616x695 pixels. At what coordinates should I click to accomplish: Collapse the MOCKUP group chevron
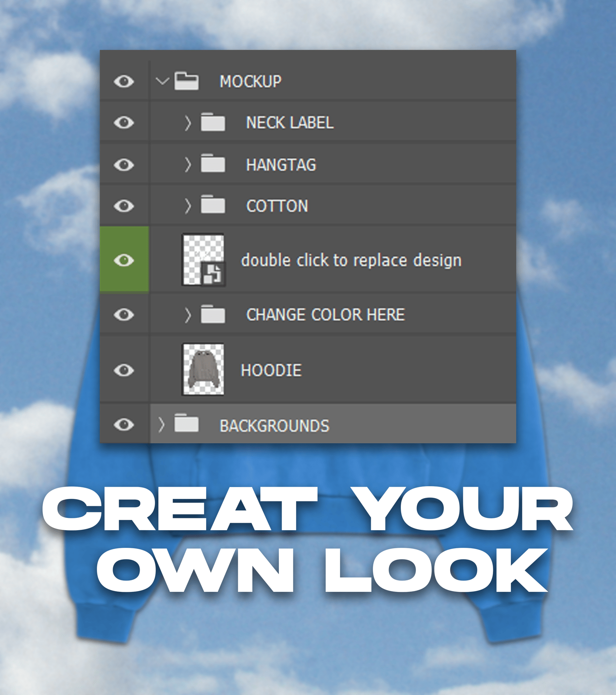[x=163, y=81]
